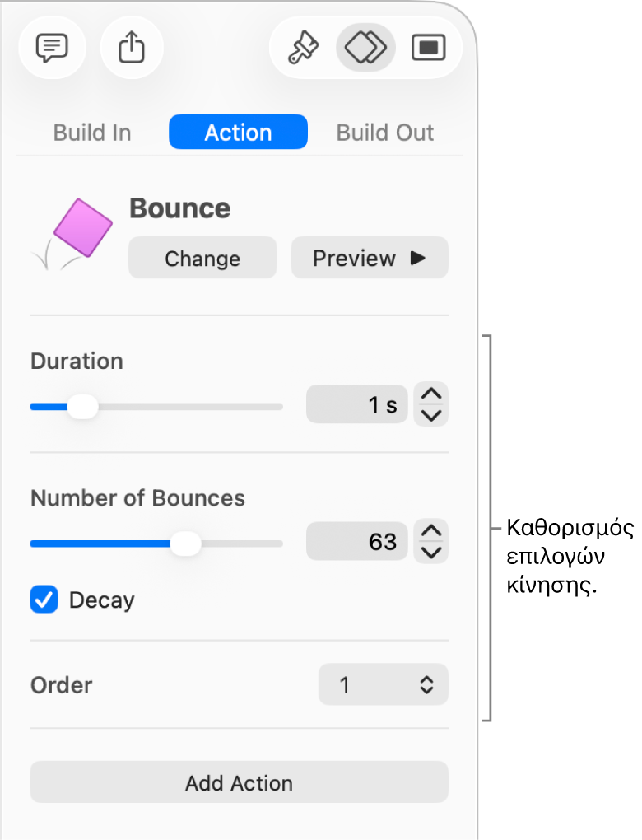The height and width of the screenshot is (840, 642).
Task: Decrease Duration with the down arrow
Action: point(431,415)
